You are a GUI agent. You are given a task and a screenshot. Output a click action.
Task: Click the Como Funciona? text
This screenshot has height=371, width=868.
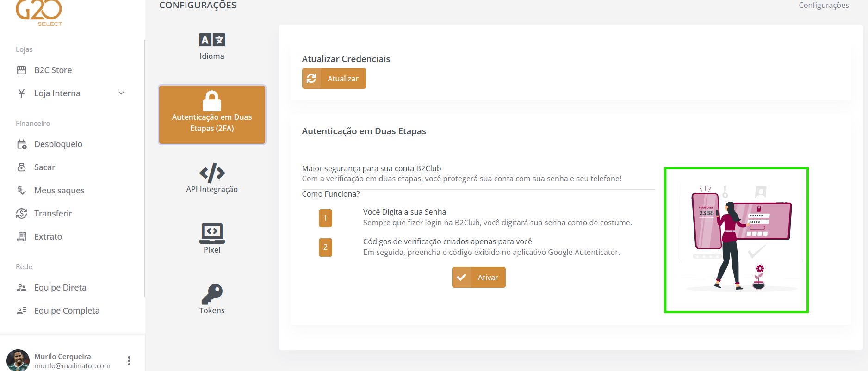331,194
